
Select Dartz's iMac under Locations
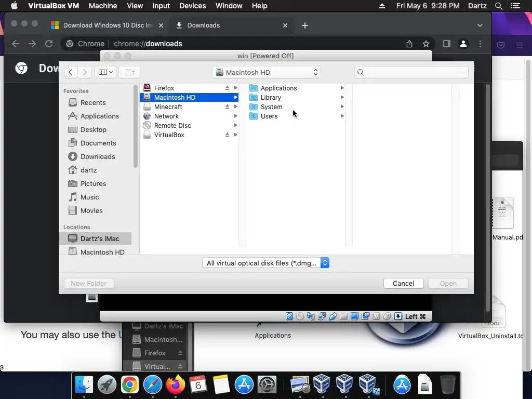pyautogui.click(x=96, y=238)
